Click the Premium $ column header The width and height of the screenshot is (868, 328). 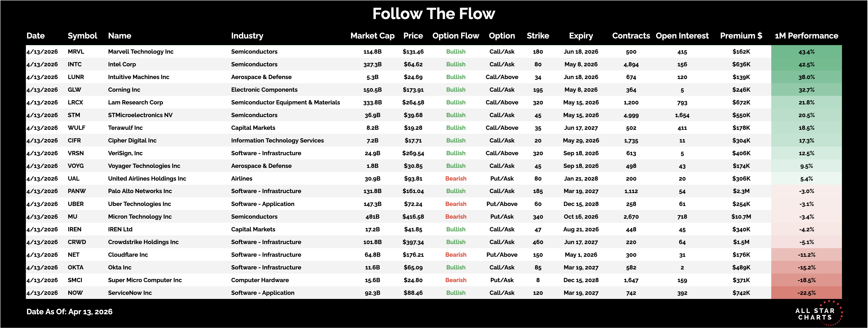pyautogui.click(x=741, y=36)
